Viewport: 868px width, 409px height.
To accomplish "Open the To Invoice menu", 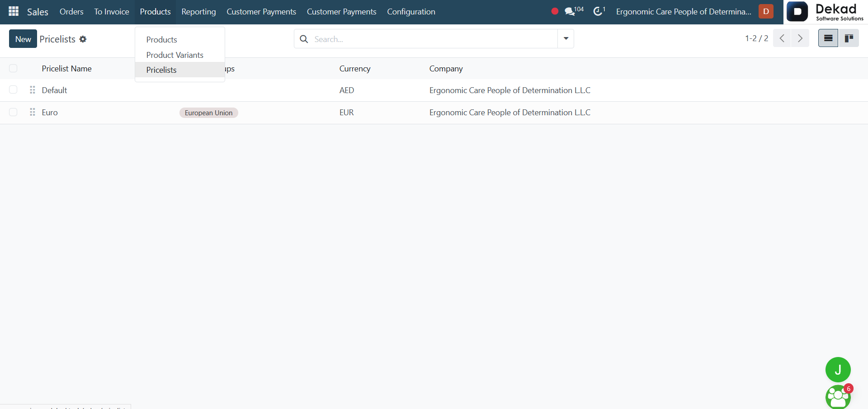I will (112, 12).
